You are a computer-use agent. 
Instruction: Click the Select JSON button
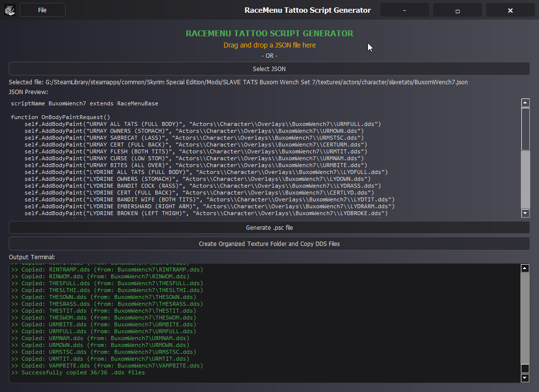(x=269, y=69)
